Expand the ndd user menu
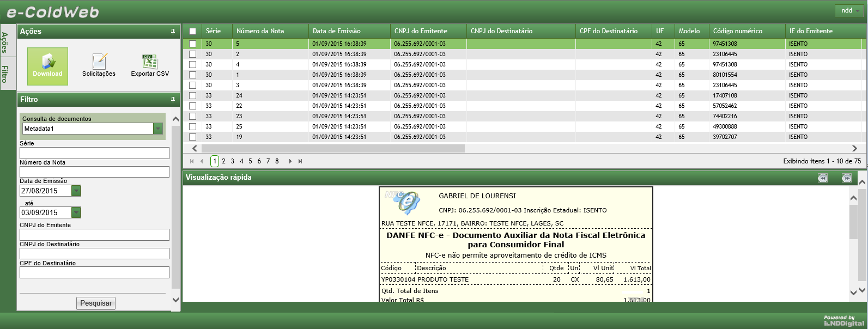 point(849,10)
